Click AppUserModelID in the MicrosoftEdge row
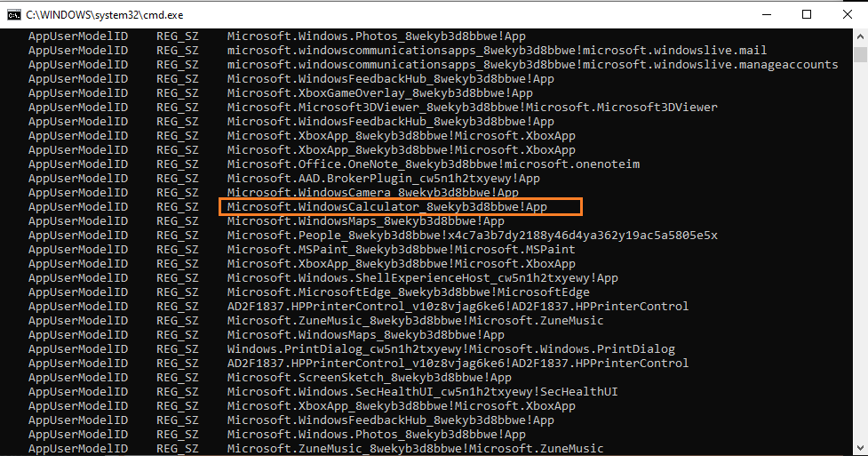 click(x=78, y=292)
